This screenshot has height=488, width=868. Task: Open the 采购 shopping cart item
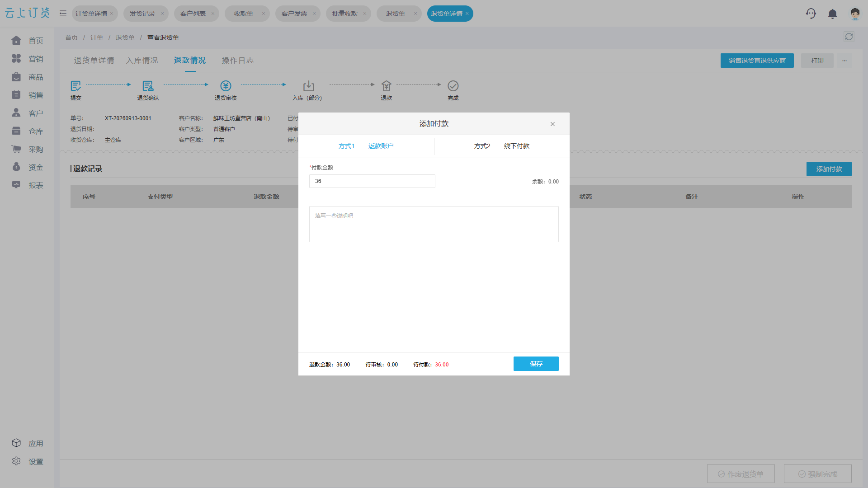tap(27, 149)
